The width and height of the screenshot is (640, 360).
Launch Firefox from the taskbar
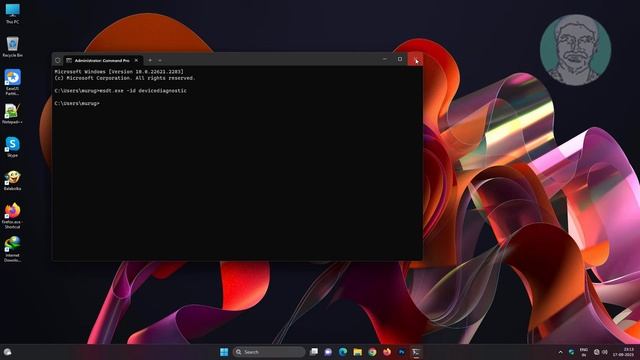coord(387,352)
